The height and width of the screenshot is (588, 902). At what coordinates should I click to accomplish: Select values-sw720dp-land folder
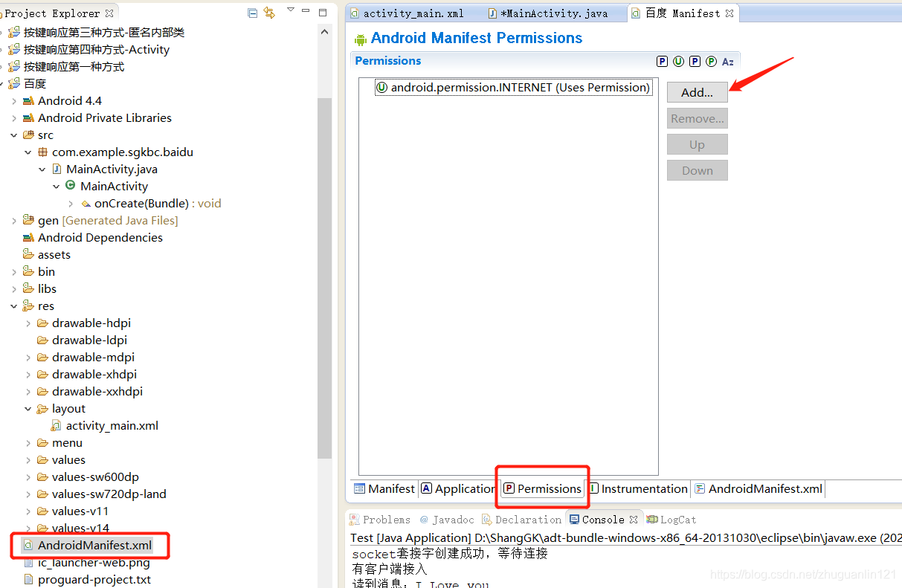point(109,494)
